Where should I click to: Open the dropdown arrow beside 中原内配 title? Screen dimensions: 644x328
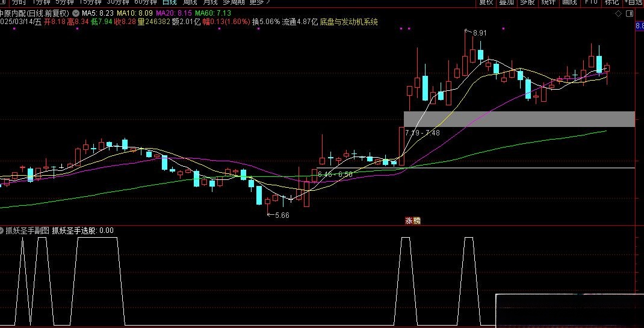(75, 13)
